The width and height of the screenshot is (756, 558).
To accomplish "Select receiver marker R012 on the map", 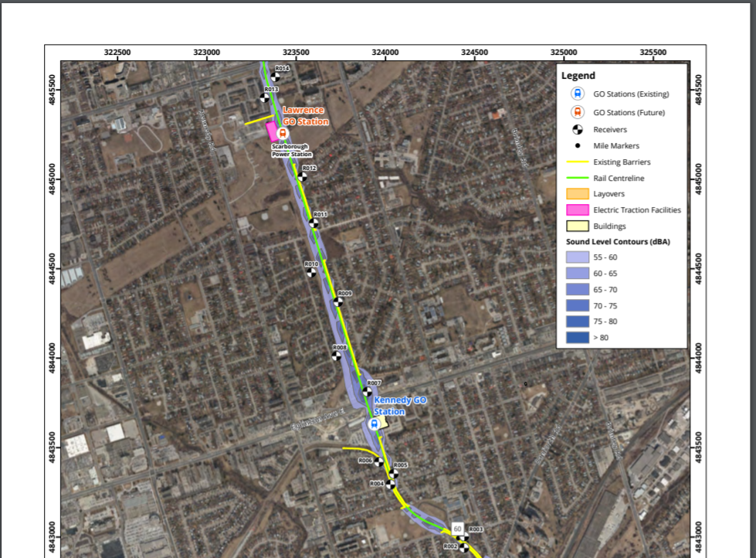I will click(302, 176).
